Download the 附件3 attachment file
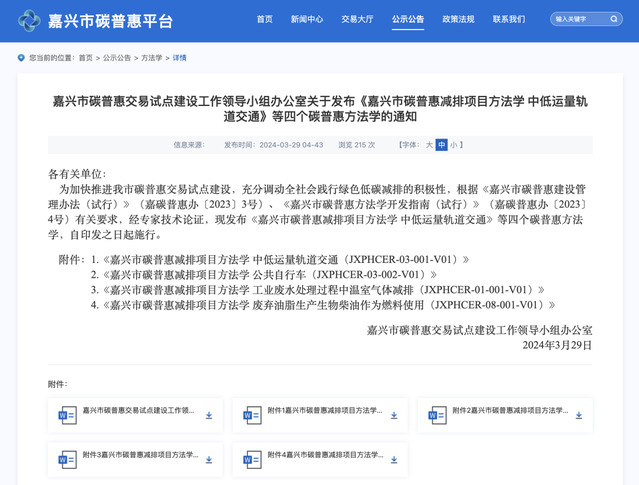 (x=209, y=460)
